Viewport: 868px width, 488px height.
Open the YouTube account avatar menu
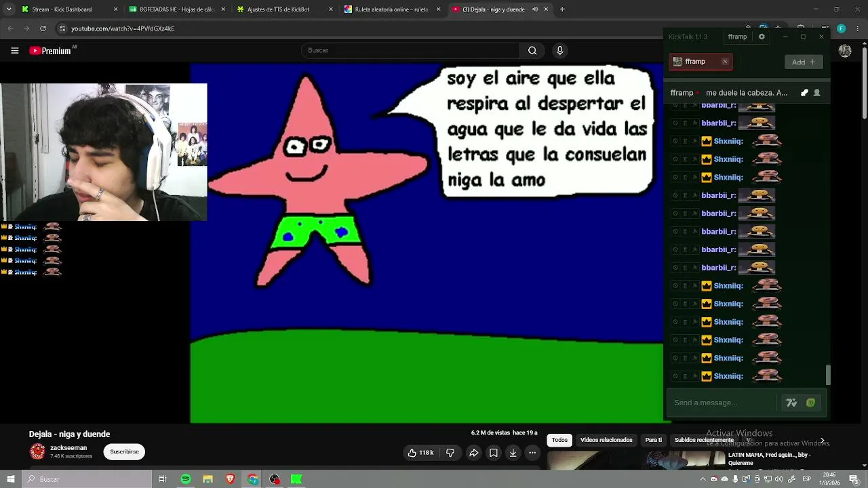pos(845,51)
